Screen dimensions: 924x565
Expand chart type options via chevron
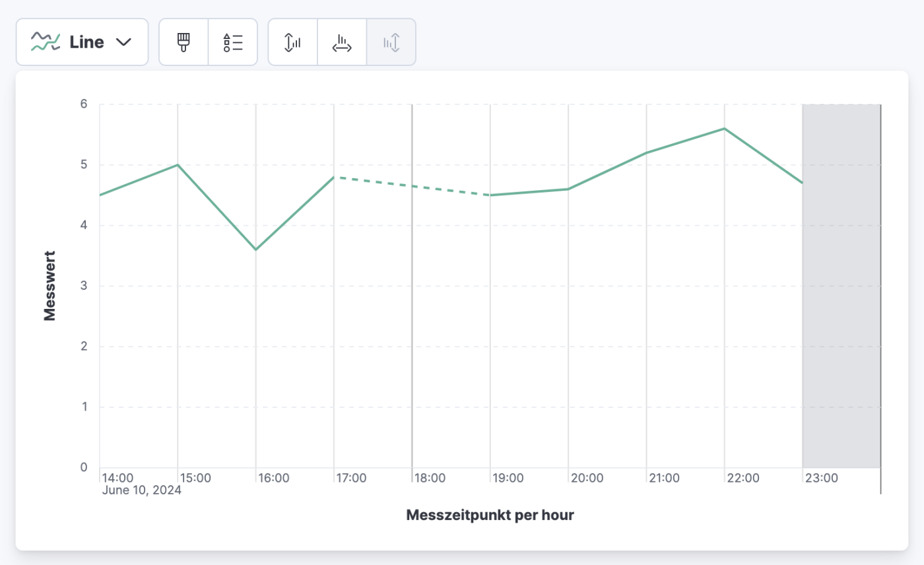pos(123,43)
